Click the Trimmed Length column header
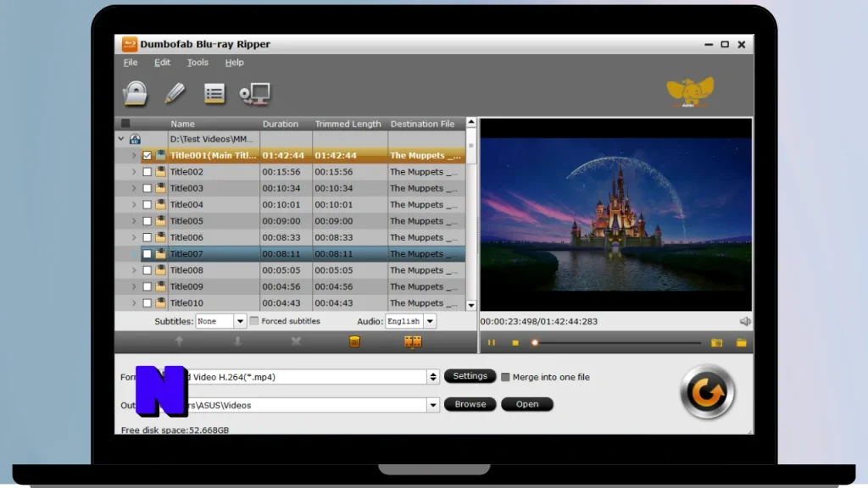This screenshot has height=488, width=868. (348, 124)
